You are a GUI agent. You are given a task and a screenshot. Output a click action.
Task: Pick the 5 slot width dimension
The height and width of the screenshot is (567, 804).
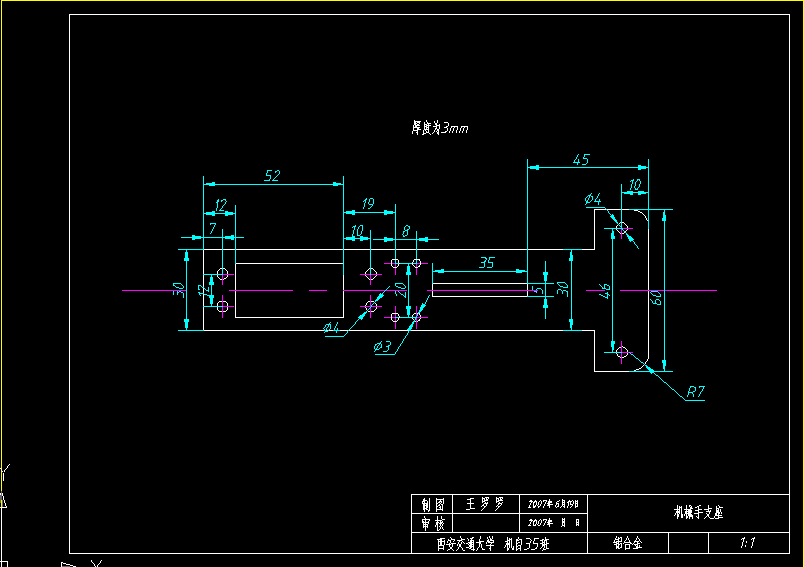[x=537, y=290]
